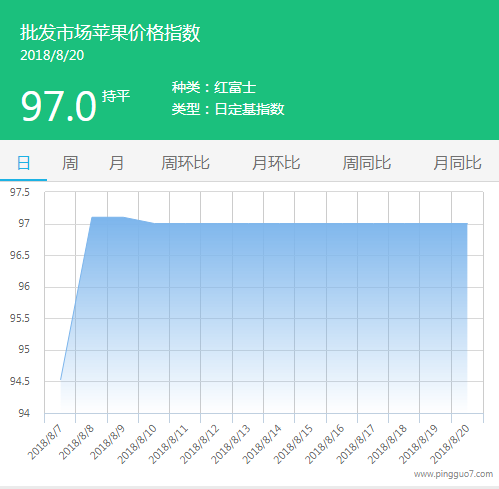This screenshot has width=499, height=489.
Task: Select the 月同比 tab
Action: (457, 163)
